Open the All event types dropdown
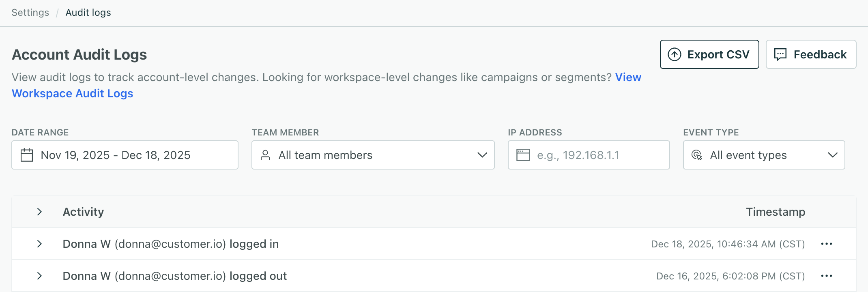The height and width of the screenshot is (292, 868). click(764, 155)
